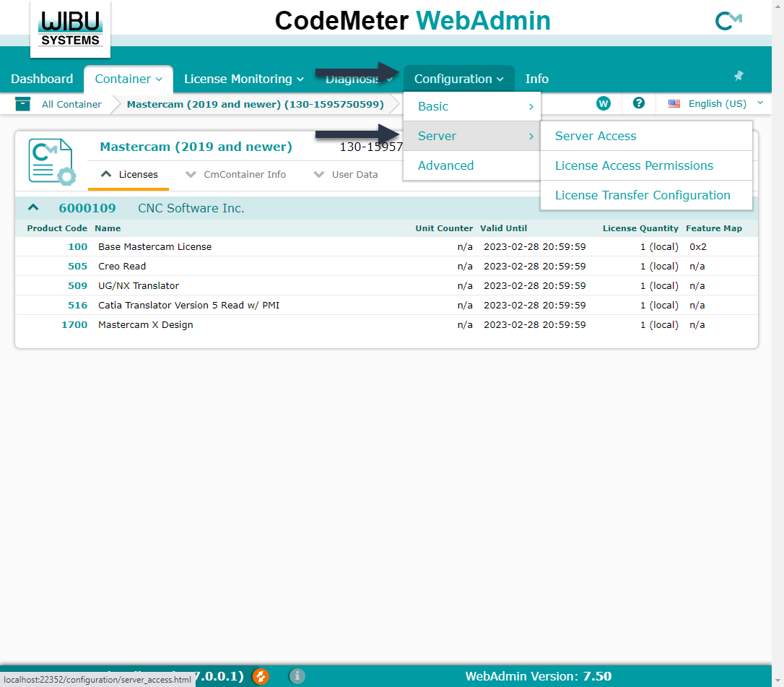The image size is (784, 687).
Task: Open the Configuration menu
Action: 458,79
